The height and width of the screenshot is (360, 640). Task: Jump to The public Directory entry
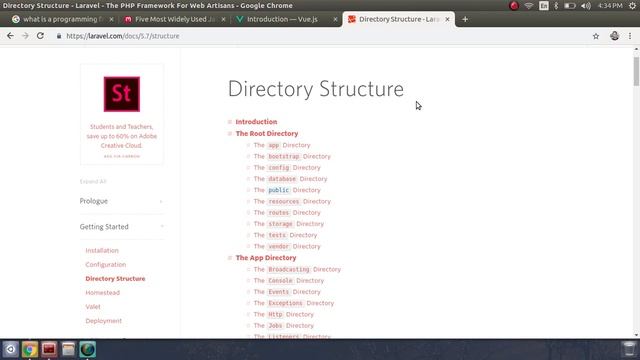click(287, 190)
